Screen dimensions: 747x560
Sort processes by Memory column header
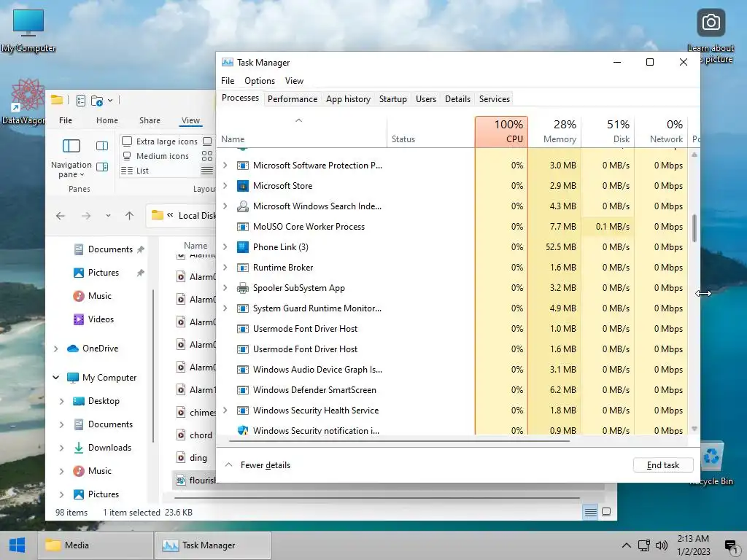point(555,131)
